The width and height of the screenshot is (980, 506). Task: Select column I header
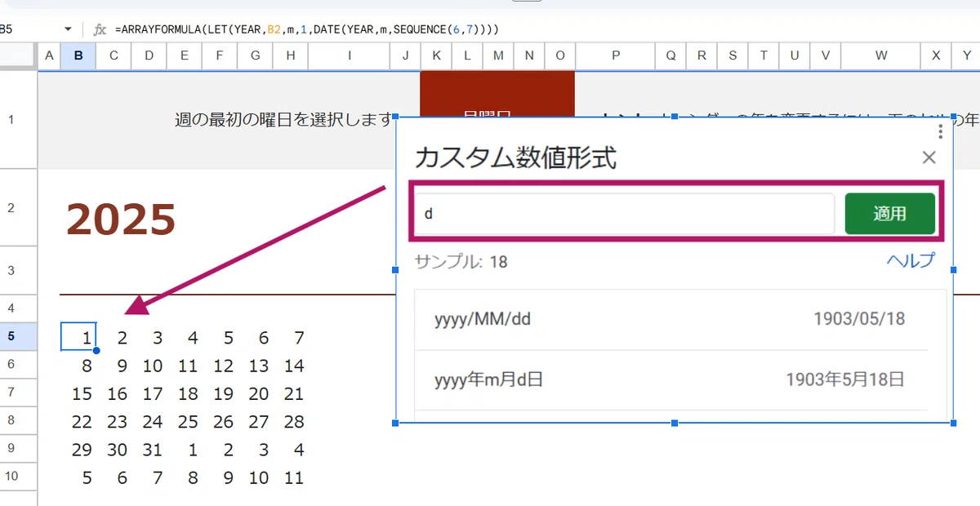[350, 55]
